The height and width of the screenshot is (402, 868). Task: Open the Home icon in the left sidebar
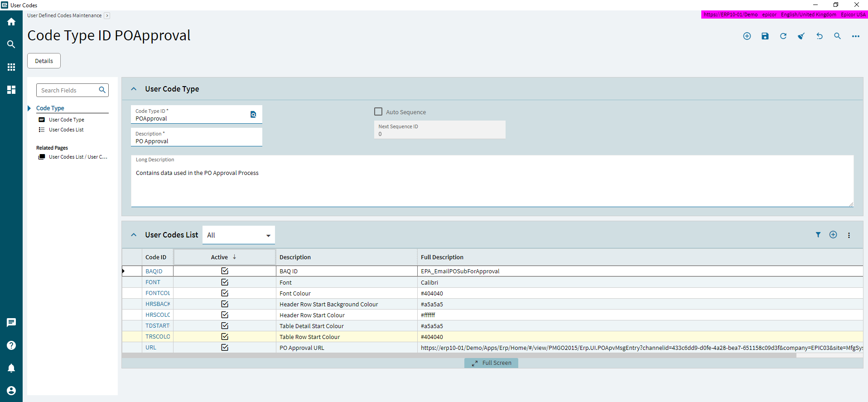11,22
